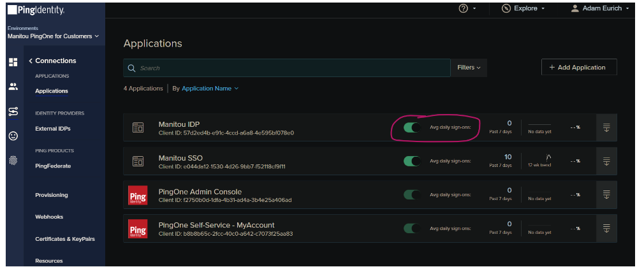The width and height of the screenshot is (644, 267).
Task: Open External IDPs in the sidebar
Action: [x=53, y=129]
